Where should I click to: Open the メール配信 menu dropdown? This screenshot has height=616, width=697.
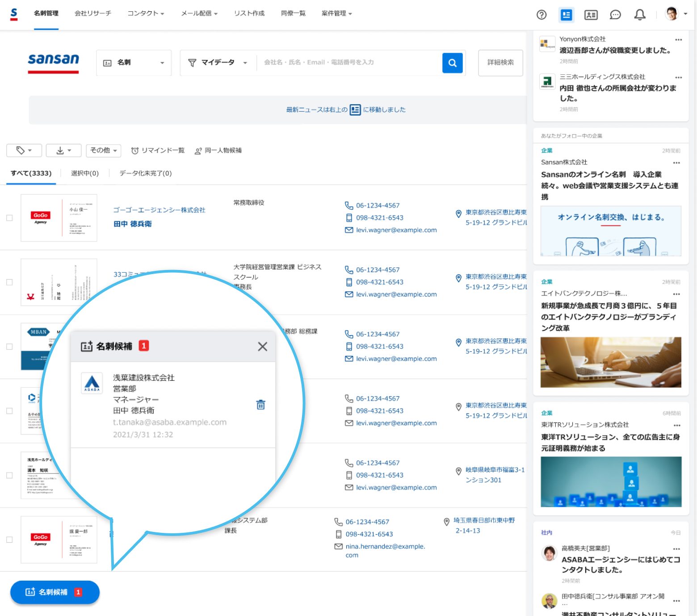pyautogui.click(x=199, y=13)
